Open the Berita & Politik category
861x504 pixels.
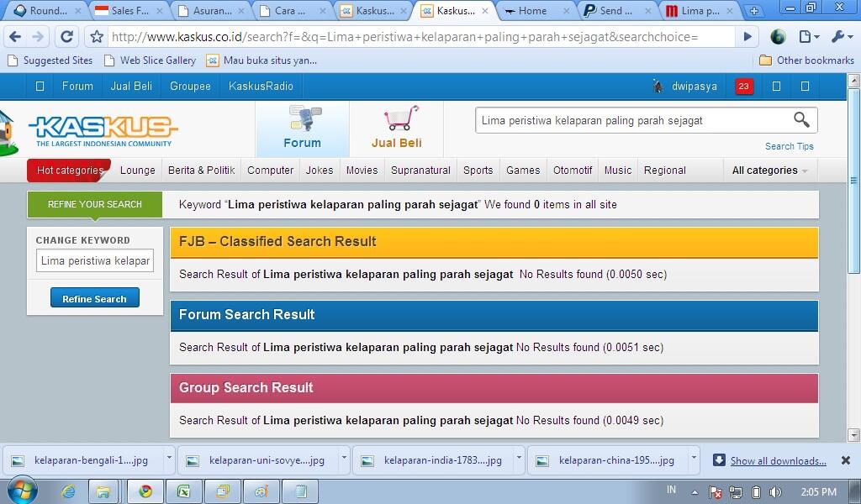point(202,171)
